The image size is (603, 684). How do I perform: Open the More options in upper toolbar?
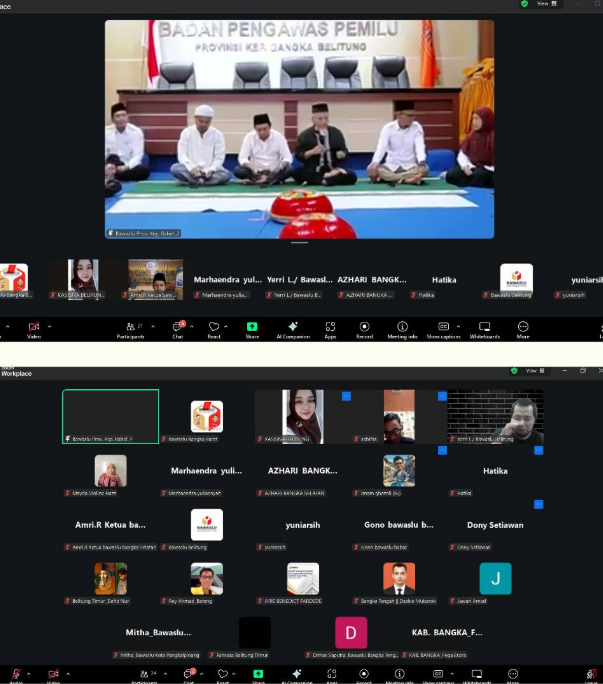coord(522,329)
